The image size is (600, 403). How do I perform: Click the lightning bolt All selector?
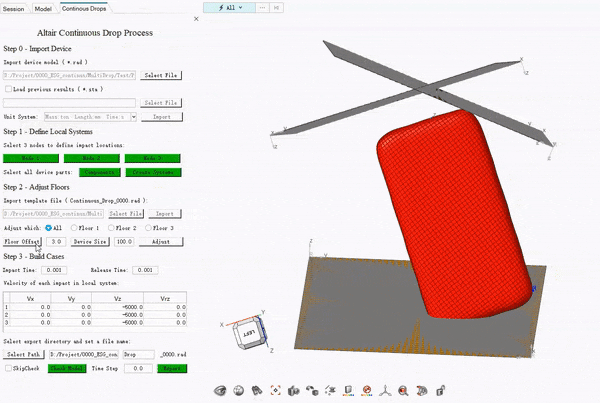pyautogui.click(x=229, y=8)
